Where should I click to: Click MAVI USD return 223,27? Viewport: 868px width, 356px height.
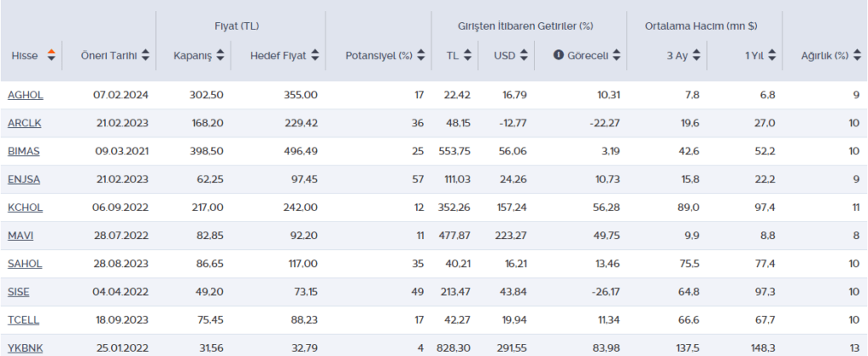click(511, 236)
